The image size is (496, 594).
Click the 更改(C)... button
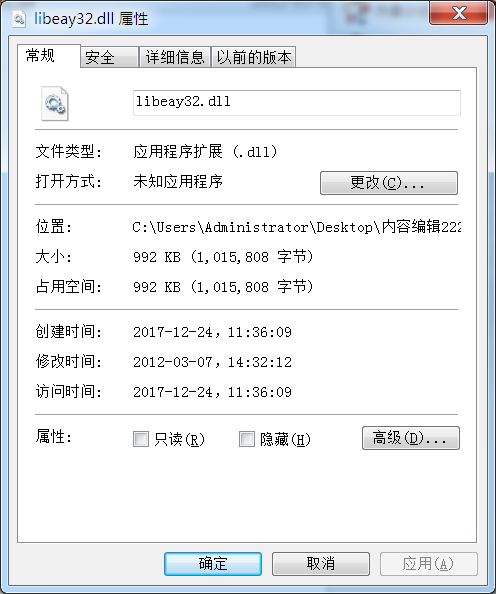389,183
